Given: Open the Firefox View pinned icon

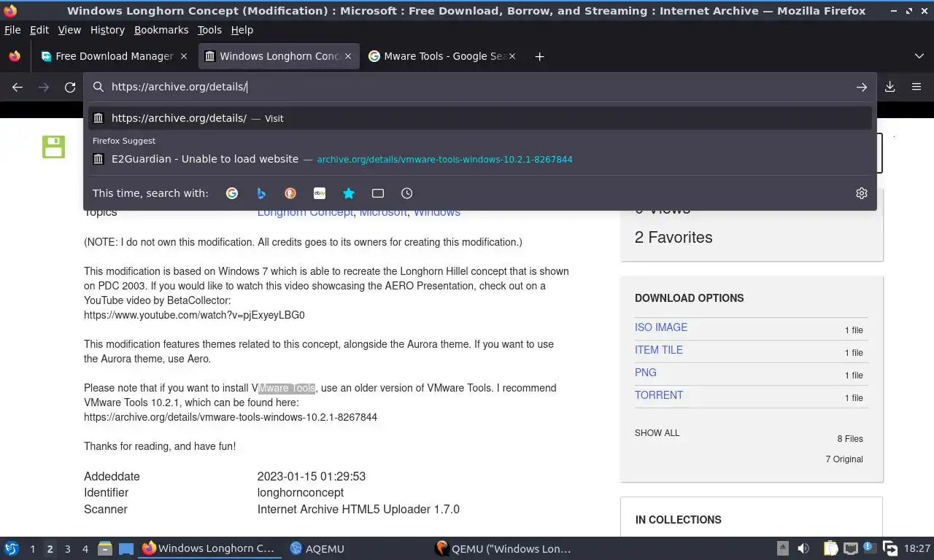Looking at the screenshot, I should 15,56.
